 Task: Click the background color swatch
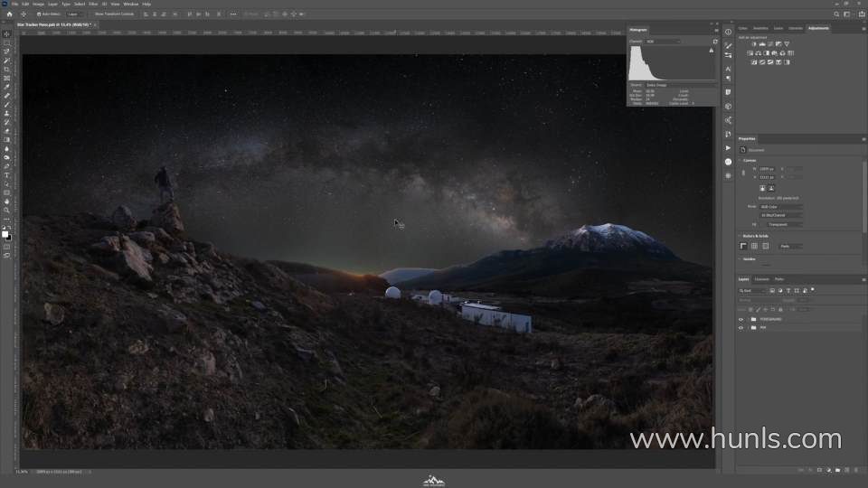pos(9,238)
